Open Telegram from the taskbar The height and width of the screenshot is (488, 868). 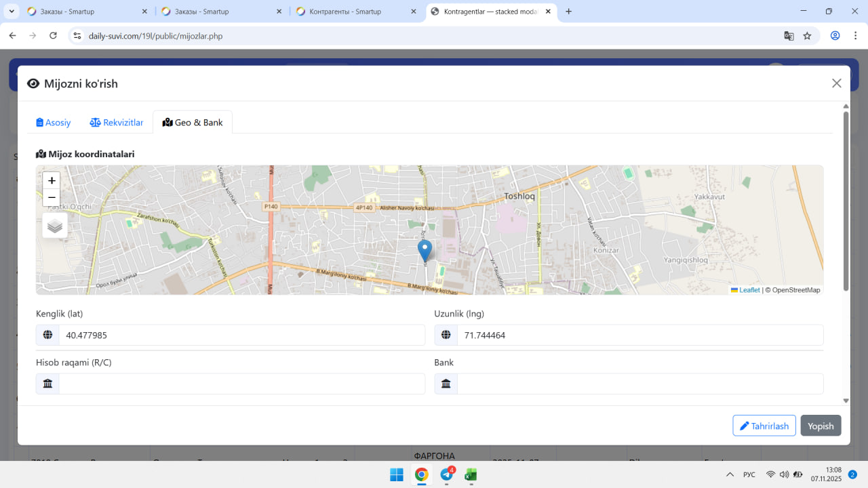tap(446, 474)
